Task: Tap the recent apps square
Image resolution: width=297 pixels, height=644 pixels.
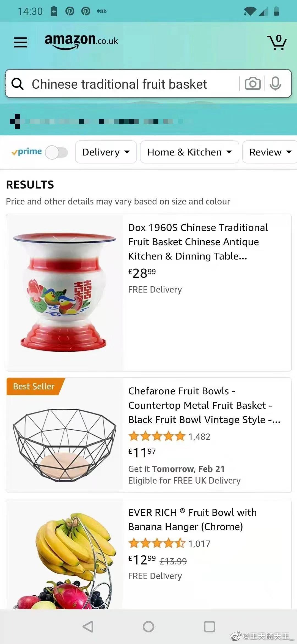Action: [209, 627]
